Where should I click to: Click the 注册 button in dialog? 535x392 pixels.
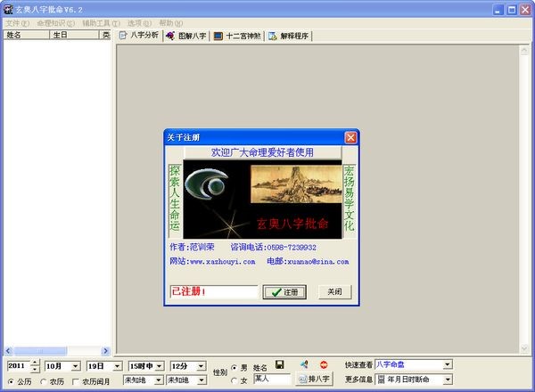click(x=284, y=292)
